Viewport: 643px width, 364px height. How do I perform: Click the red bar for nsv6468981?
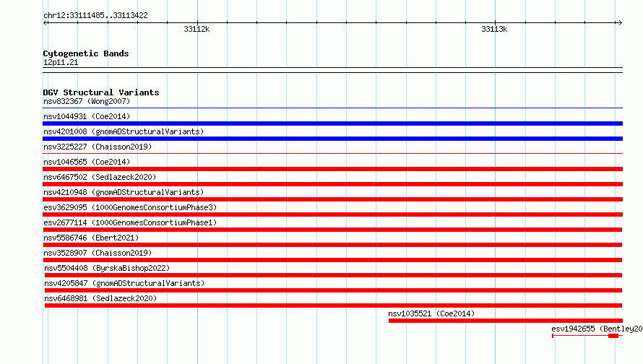pyautogui.click(x=333, y=305)
